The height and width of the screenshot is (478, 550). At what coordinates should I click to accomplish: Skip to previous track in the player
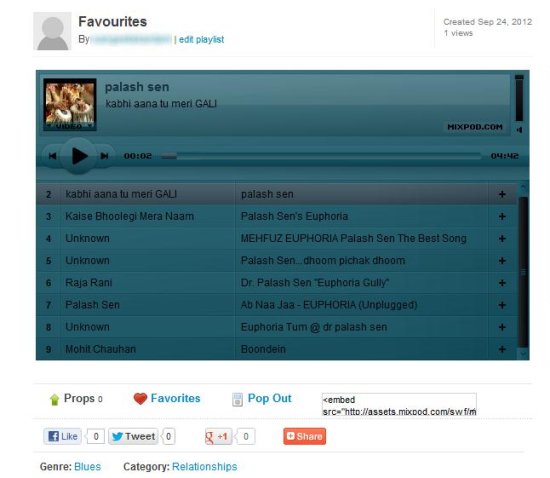pos(53,156)
